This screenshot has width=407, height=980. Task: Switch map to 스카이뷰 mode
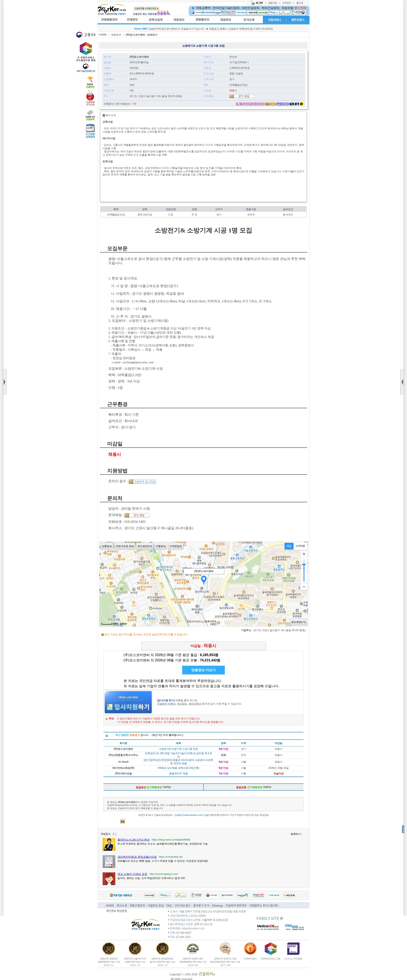[x=300, y=546]
